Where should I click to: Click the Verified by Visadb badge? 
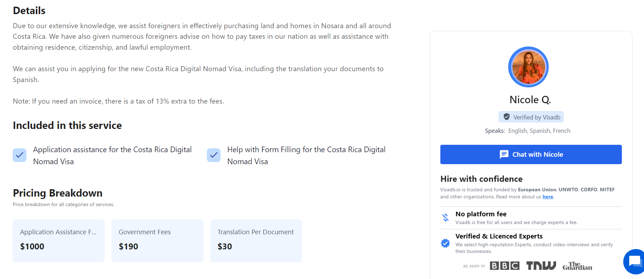pyautogui.click(x=531, y=117)
